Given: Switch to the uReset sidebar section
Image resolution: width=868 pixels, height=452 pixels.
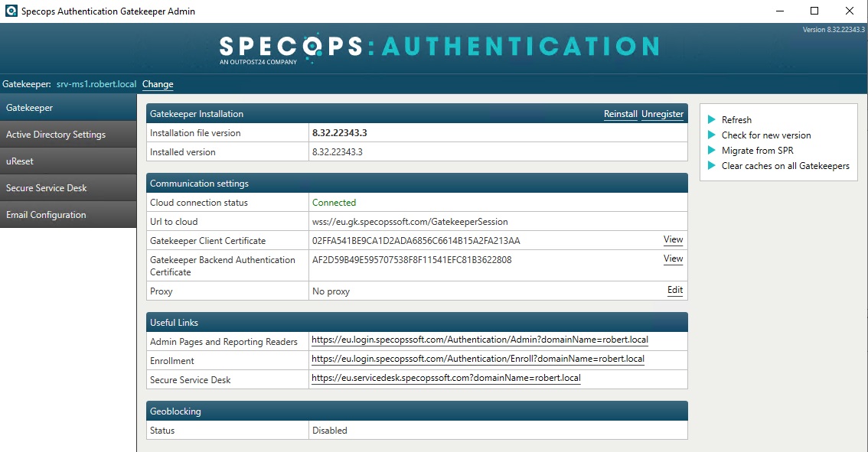Looking at the screenshot, I should point(68,161).
